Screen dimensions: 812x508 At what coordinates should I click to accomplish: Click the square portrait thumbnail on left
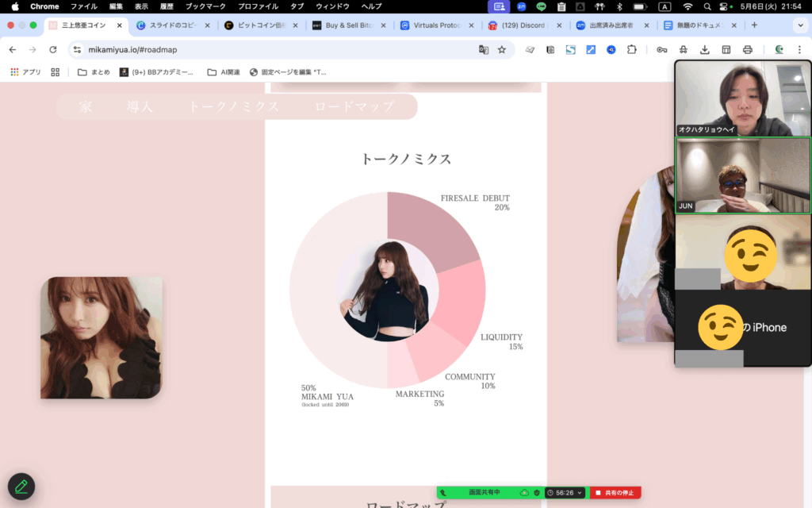coord(101,337)
